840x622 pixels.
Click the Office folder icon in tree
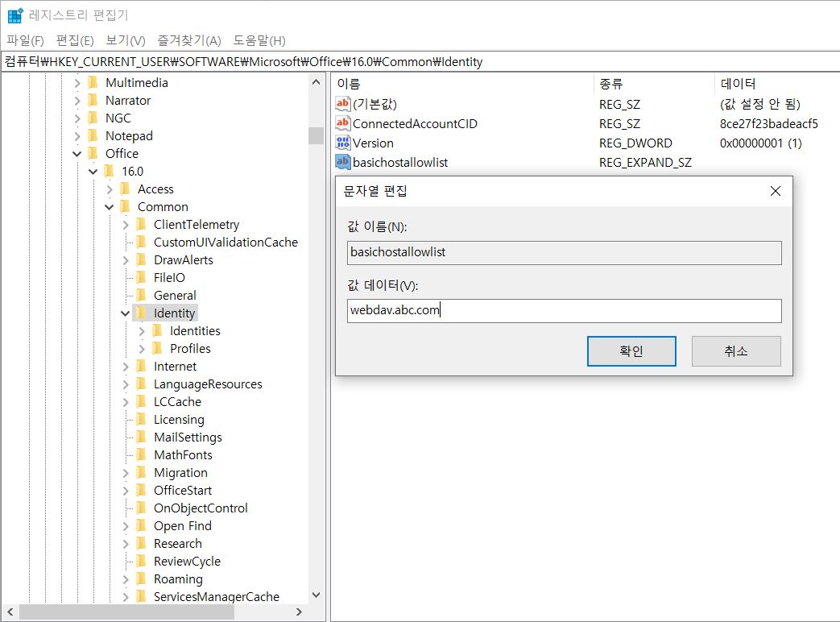(x=93, y=153)
